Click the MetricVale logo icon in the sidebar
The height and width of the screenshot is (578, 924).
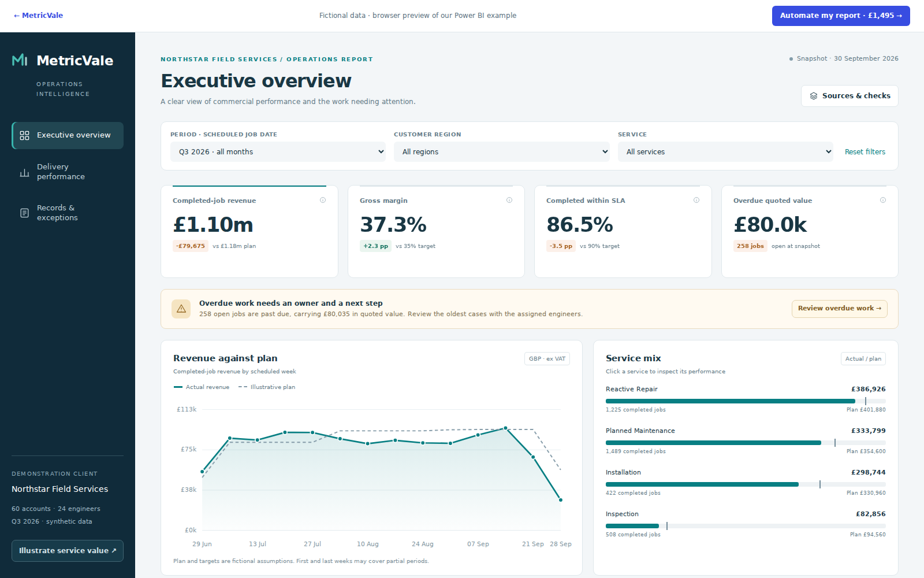(20, 60)
